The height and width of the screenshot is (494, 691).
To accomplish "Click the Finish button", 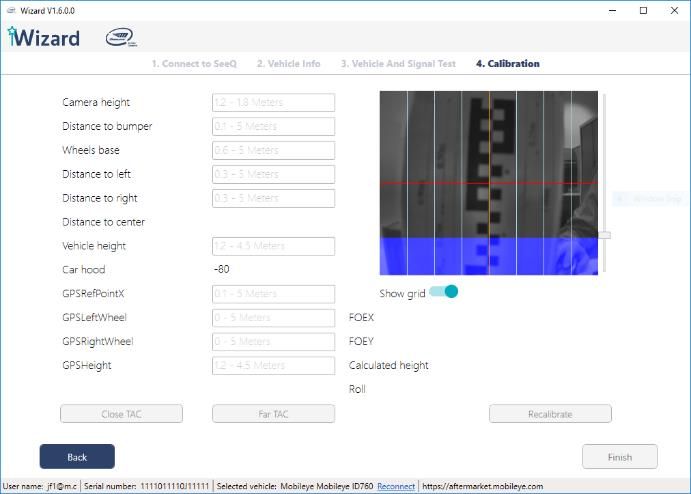I will (x=620, y=457).
